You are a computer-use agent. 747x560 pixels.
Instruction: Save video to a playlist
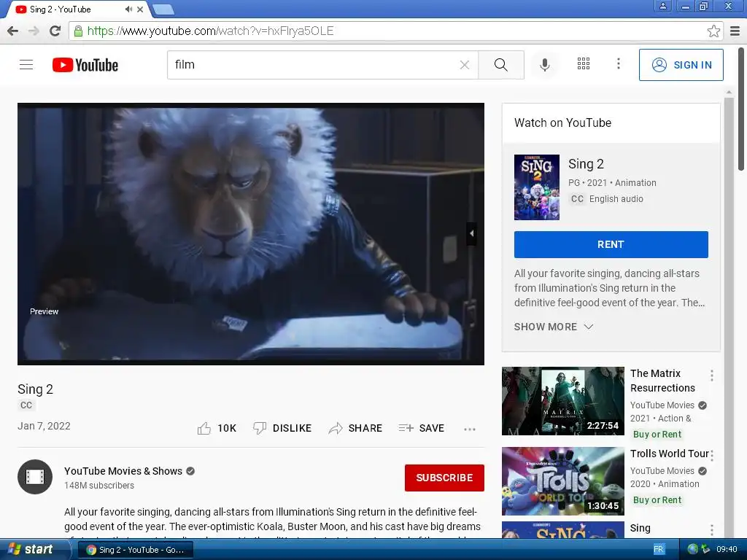[422, 428]
